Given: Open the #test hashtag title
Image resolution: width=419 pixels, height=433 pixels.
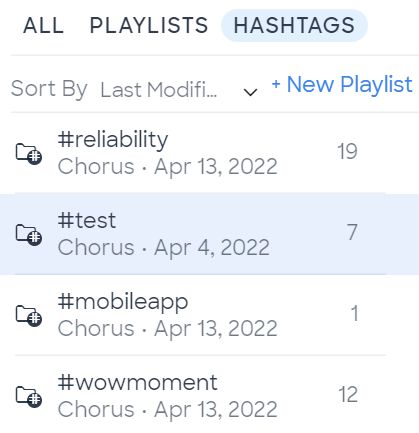Looking at the screenshot, I should click(x=87, y=220).
